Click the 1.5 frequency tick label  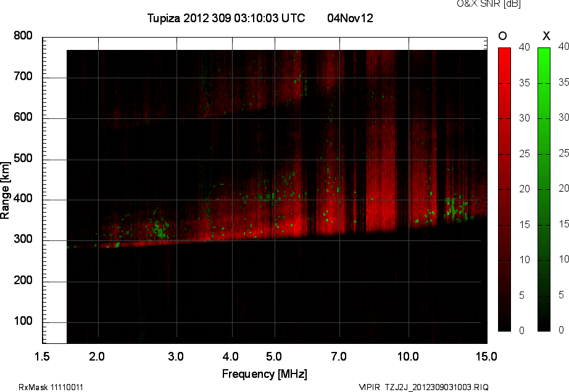tap(42, 356)
